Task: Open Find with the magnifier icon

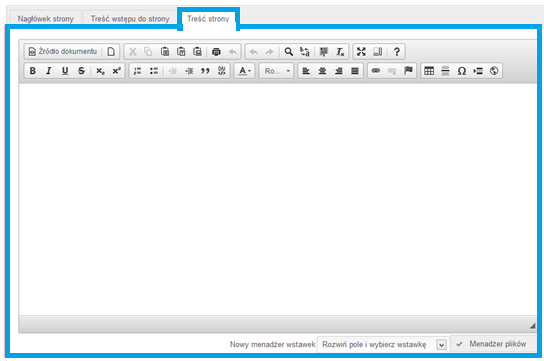Action: 288,52
